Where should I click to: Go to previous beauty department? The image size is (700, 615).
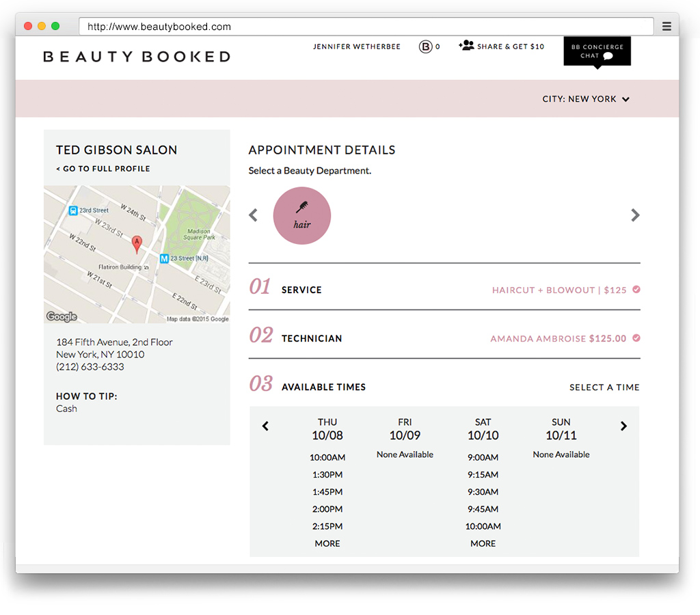point(253,215)
